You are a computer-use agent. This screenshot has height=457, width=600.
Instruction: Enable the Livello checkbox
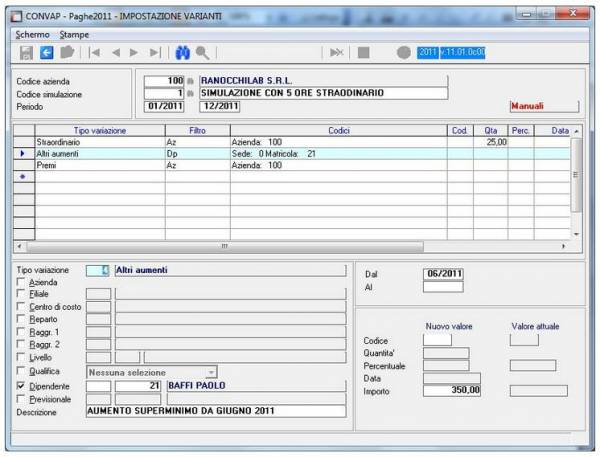pyautogui.click(x=21, y=357)
